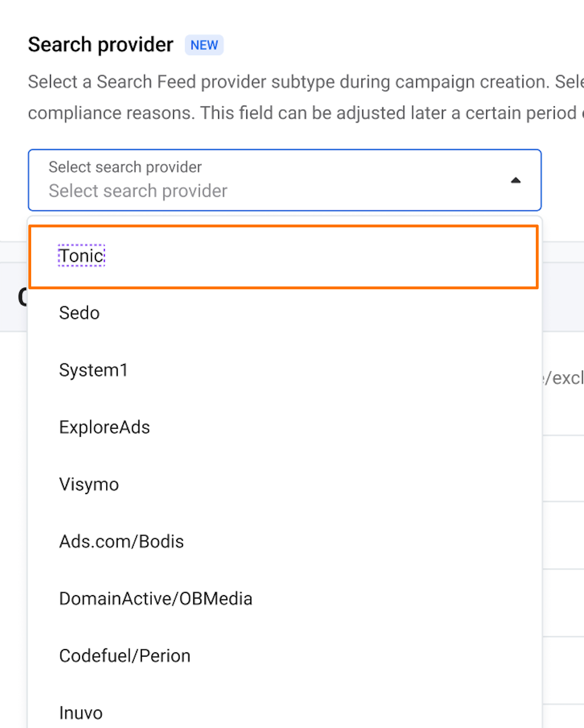Click the partially hidden '/excl' text
Viewport: 584px width, 728px height.
tap(563, 378)
